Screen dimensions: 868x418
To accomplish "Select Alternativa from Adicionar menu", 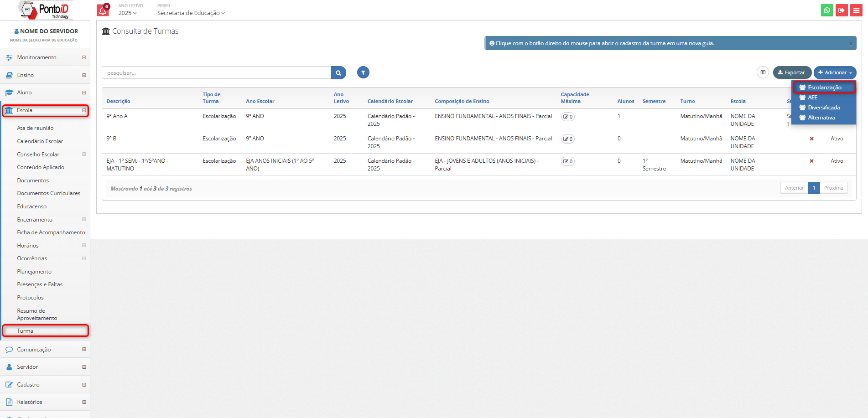I will (x=824, y=118).
